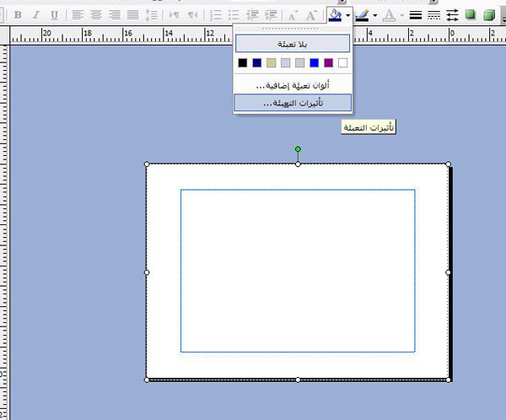Expand the line color dropdown arrow
Screen dimensions: 506x420
[375, 15]
